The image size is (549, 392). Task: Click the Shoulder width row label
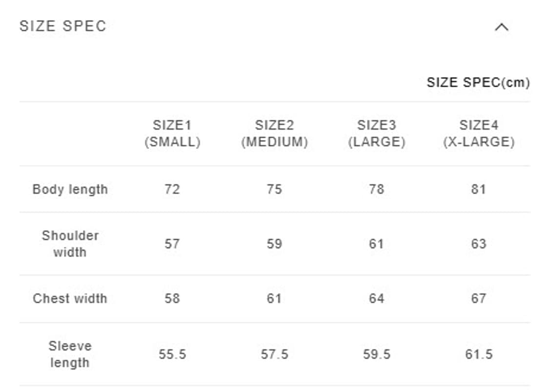pos(70,244)
